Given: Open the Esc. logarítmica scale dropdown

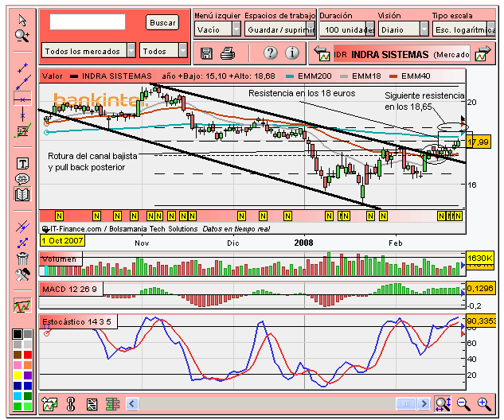Looking at the screenshot, I should click(463, 29).
